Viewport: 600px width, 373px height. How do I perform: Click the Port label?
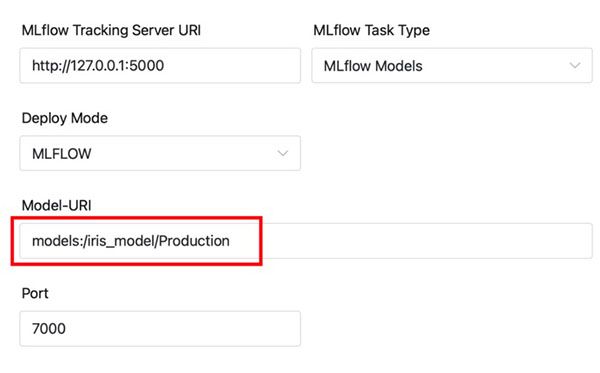pyautogui.click(x=35, y=293)
